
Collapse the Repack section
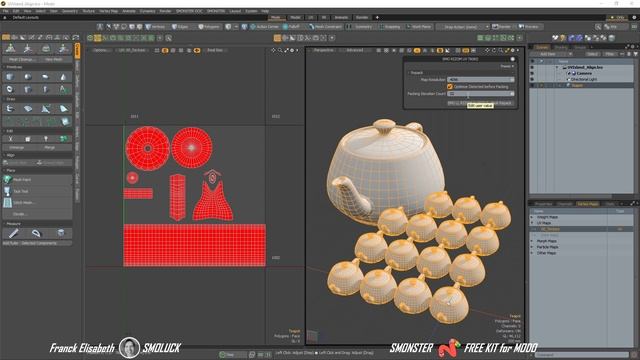pos(409,73)
